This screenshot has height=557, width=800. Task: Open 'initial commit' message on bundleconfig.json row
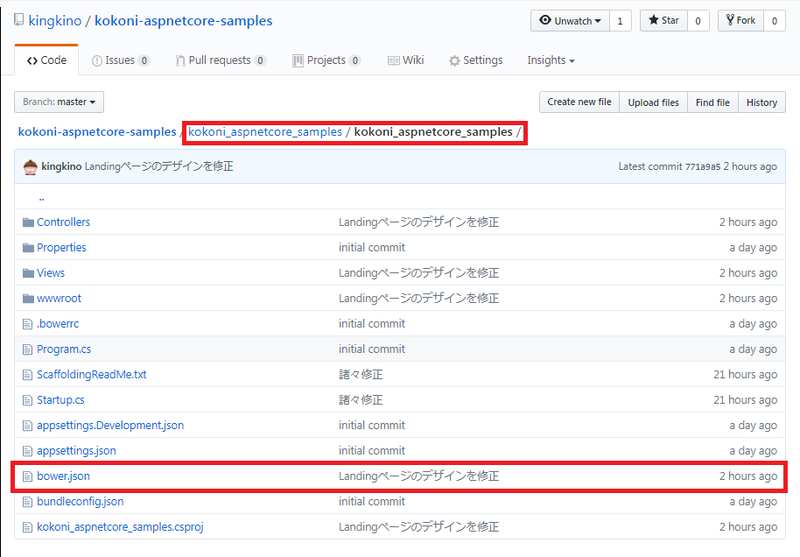point(371,501)
